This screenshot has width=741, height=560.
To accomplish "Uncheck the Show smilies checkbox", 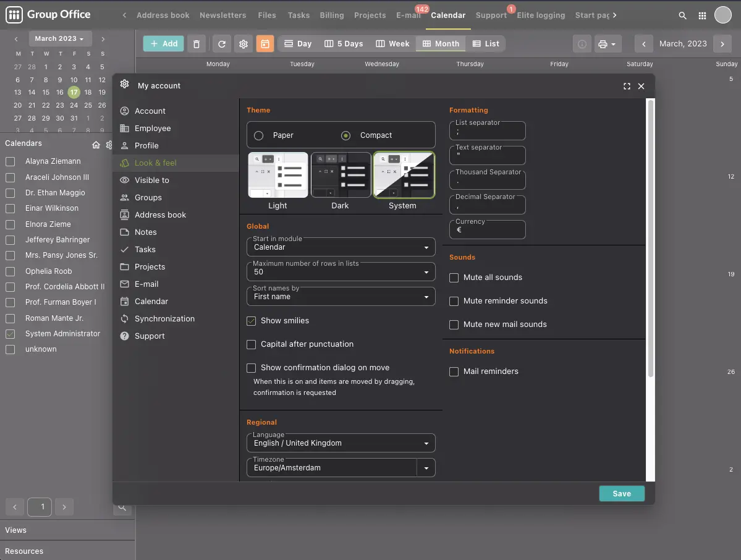I will (x=252, y=321).
